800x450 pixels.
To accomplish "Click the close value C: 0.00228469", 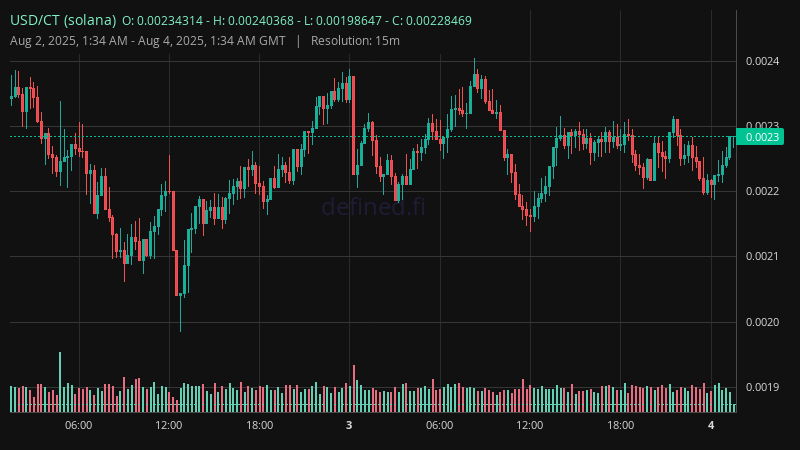I will 432,21.
